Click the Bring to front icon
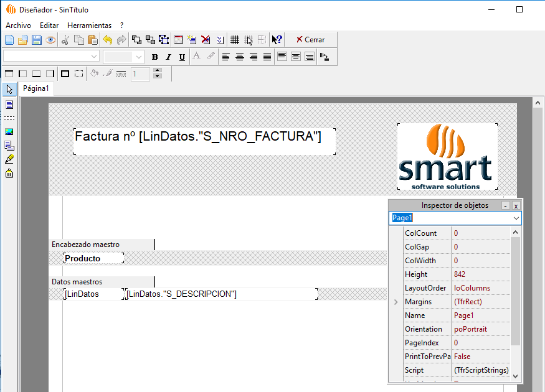This screenshot has height=392, width=545. [x=136, y=40]
